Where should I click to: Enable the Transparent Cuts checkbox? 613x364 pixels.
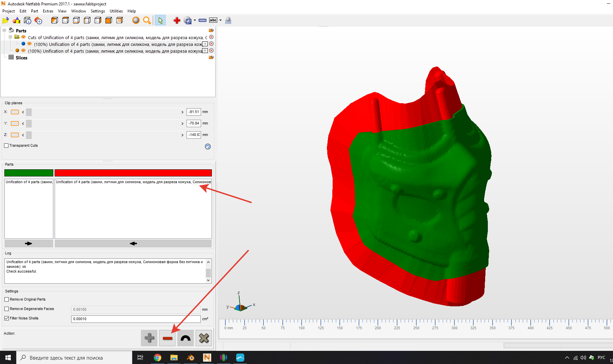(6, 145)
